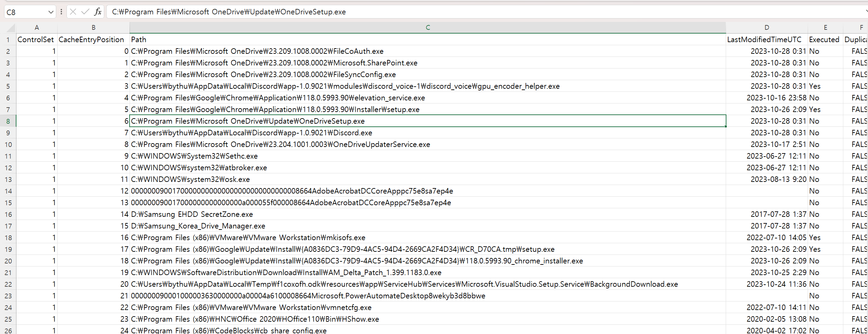
Task: Select the FileSyncConfig.exe path cell
Action: [428, 75]
